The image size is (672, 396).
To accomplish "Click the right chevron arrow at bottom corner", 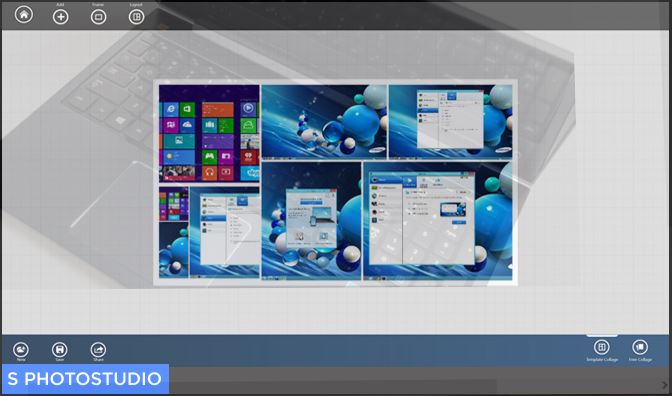I will (664, 384).
